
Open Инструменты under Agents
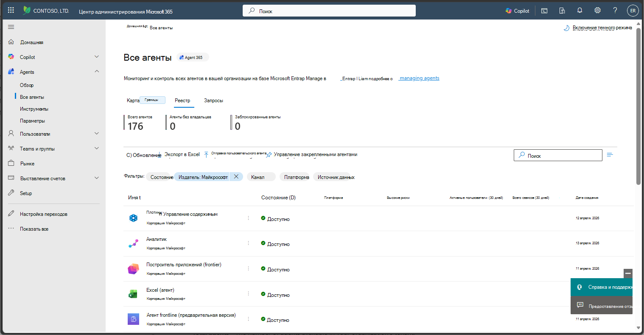pos(34,109)
